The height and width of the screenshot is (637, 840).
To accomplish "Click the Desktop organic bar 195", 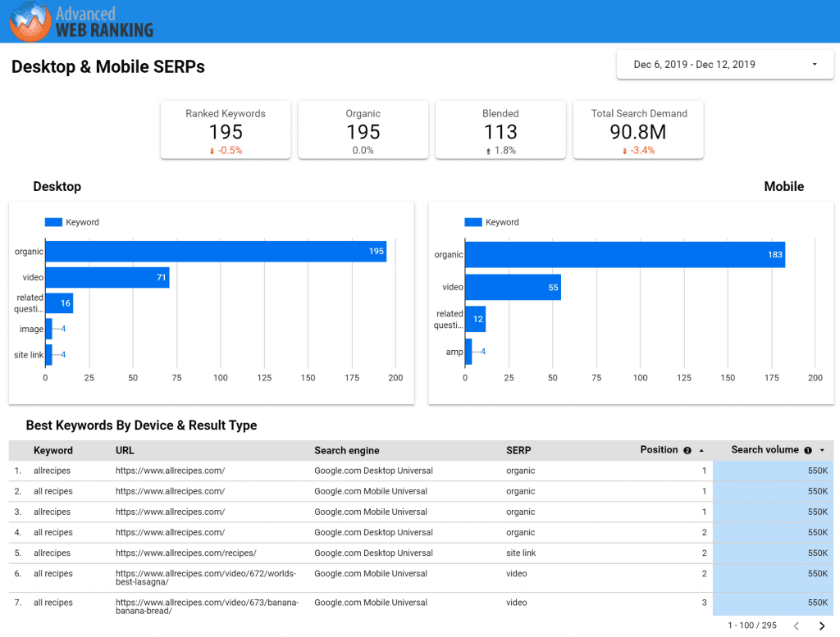I will pos(216,252).
